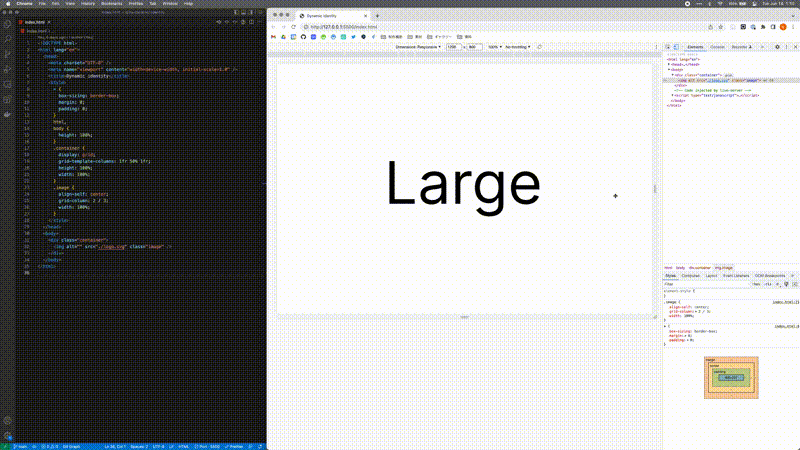Select div.container in the breadcrumb

click(699, 268)
